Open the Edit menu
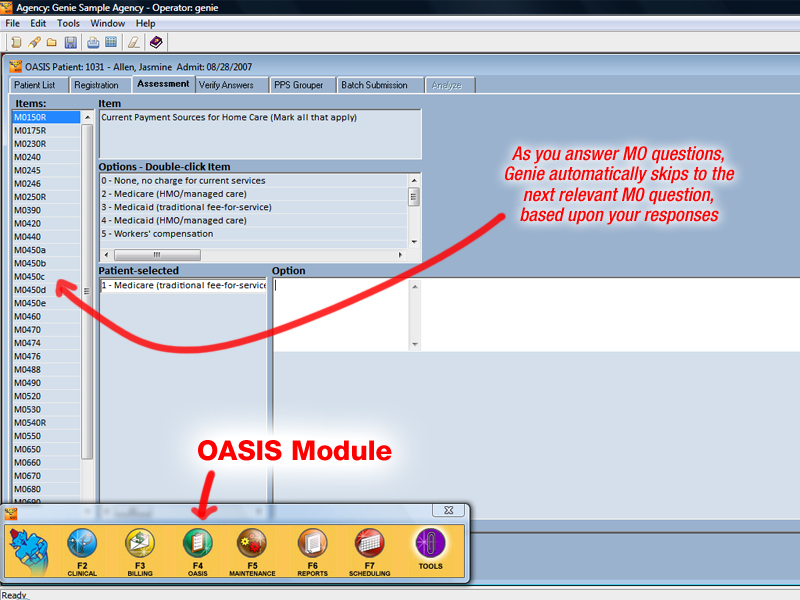Viewport: 800px width, 600px height. pos(38,23)
